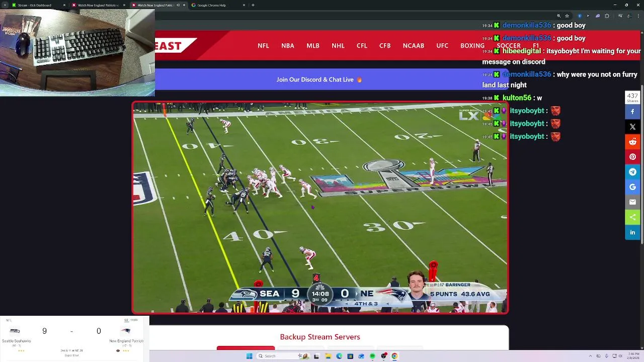Open a new browser tab with the plus button

tap(253, 5)
